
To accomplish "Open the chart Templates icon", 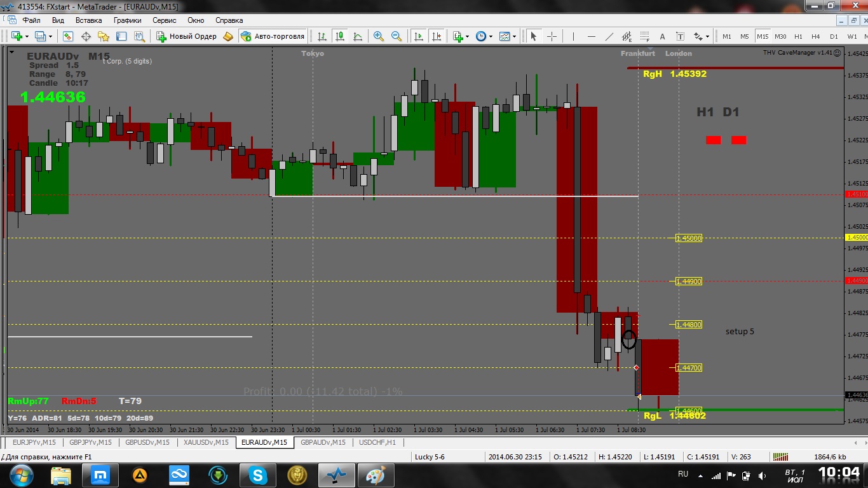I will (x=505, y=36).
